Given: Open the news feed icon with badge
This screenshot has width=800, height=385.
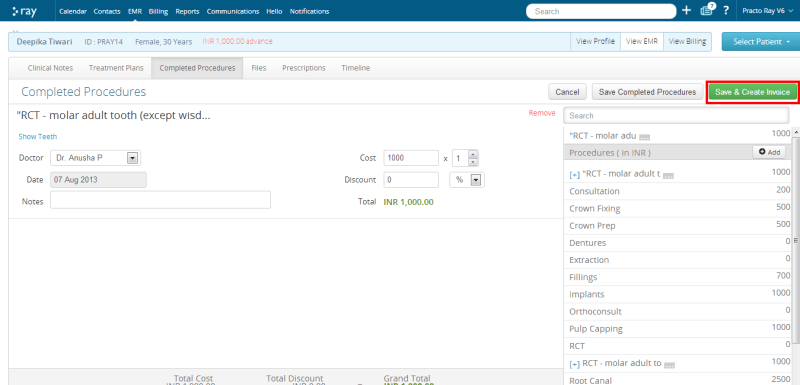Looking at the screenshot, I should [708, 10].
